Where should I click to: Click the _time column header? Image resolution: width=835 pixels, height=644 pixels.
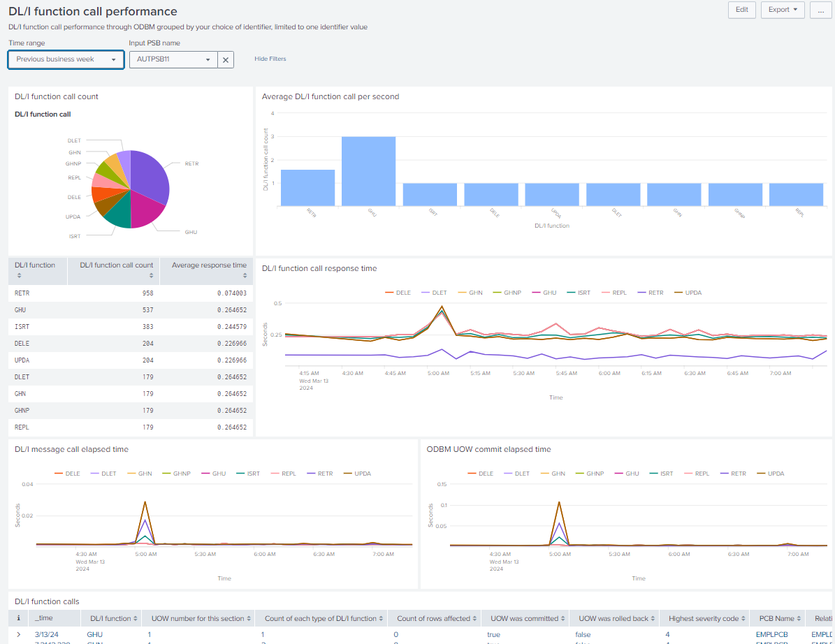coord(43,618)
